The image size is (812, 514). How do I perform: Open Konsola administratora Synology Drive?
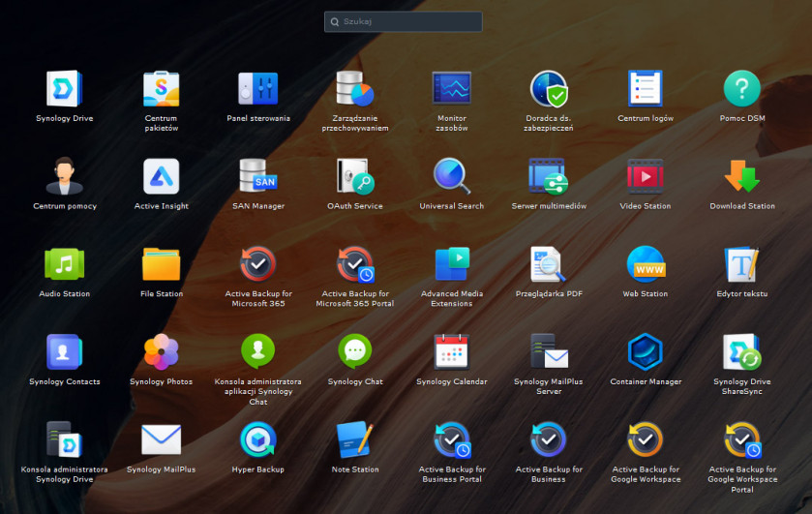[64, 439]
